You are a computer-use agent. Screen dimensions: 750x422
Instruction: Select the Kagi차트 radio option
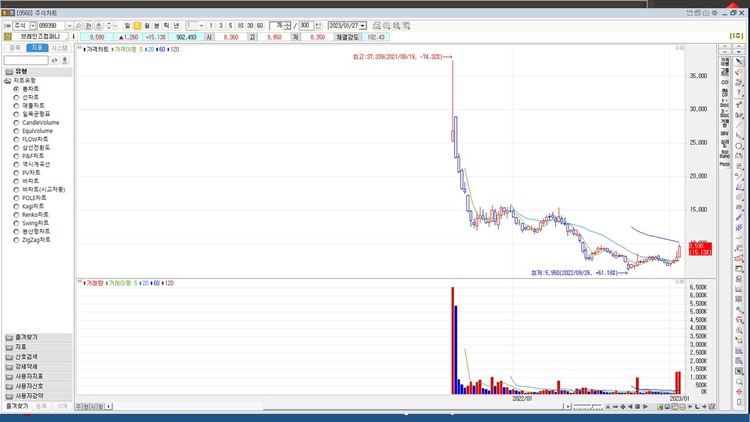click(16, 206)
